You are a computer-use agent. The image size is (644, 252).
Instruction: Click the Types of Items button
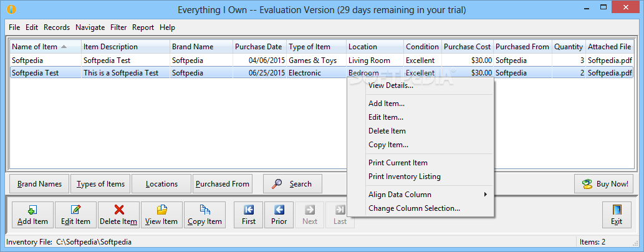[100, 184]
